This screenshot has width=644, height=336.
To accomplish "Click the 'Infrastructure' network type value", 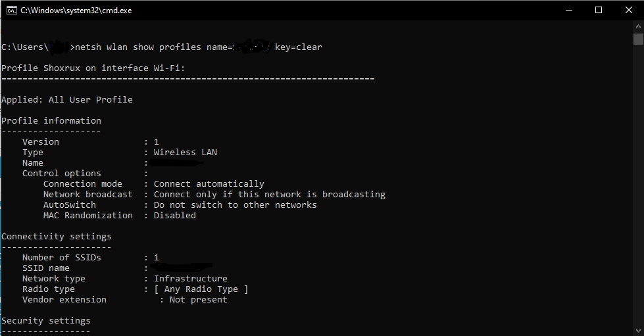I will click(191, 279).
